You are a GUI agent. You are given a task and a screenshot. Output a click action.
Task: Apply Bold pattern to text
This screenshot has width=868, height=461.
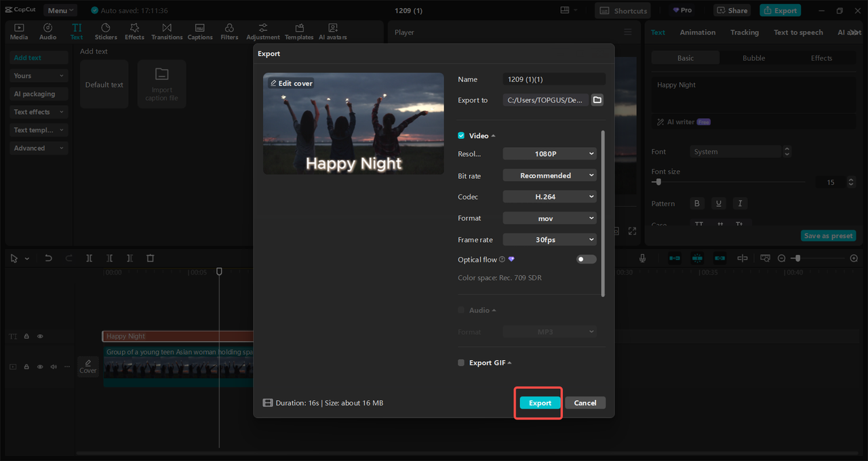click(x=697, y=203)
